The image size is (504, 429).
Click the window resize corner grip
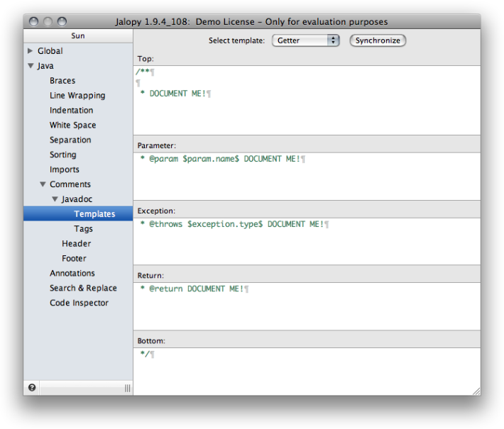coord(476,391)
